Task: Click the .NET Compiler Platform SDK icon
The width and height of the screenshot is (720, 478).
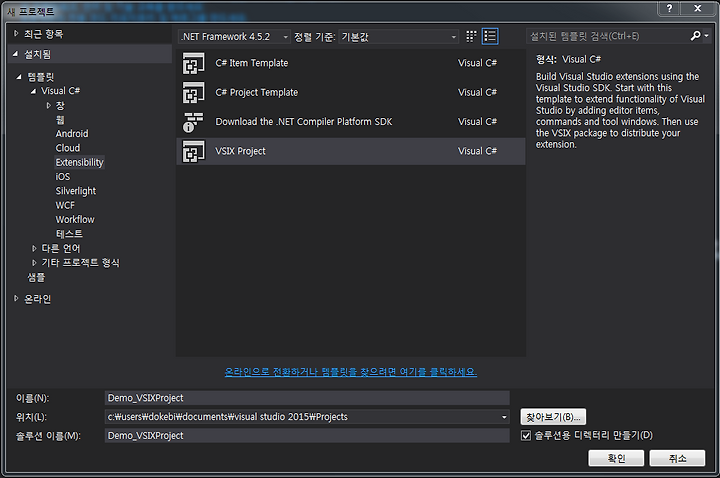Action: 193,122
